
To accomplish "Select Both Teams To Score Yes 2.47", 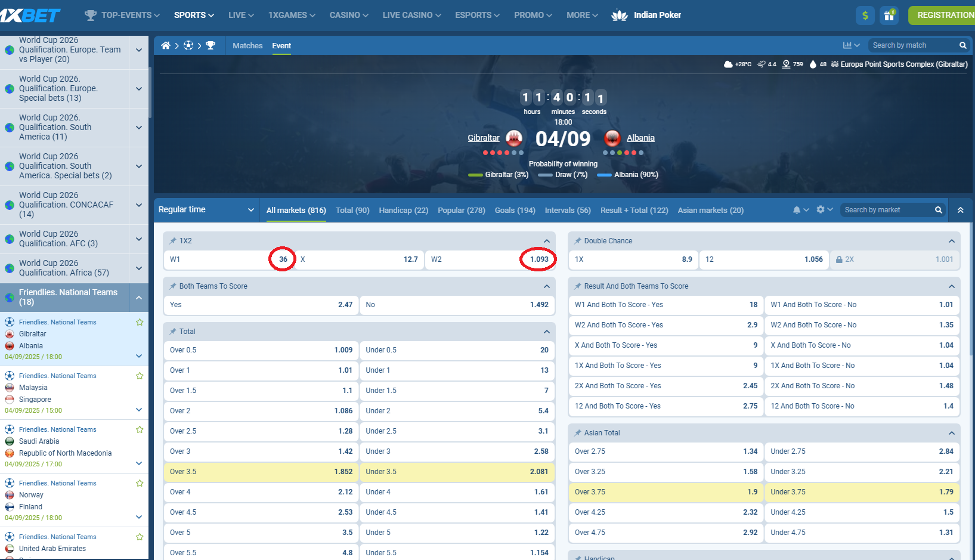I will click(x=261, y=305).
